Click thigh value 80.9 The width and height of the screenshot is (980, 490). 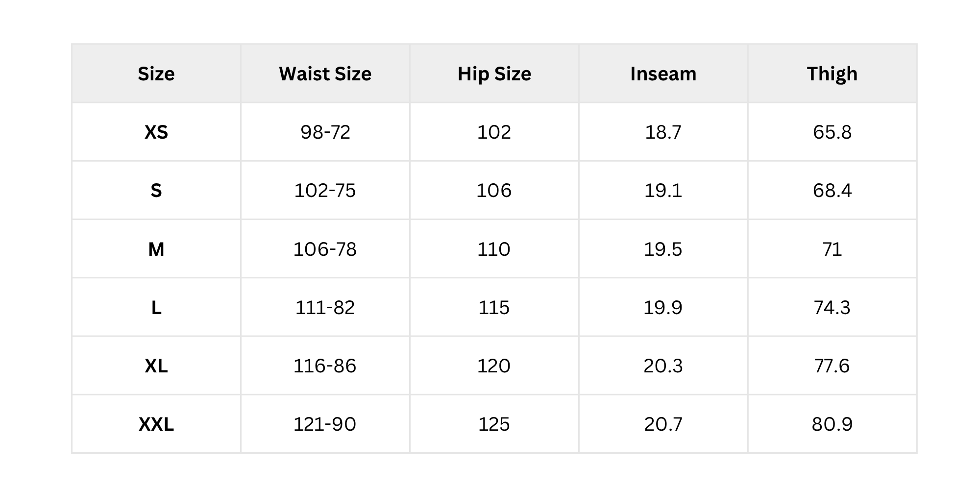click(x=832, y=424)
